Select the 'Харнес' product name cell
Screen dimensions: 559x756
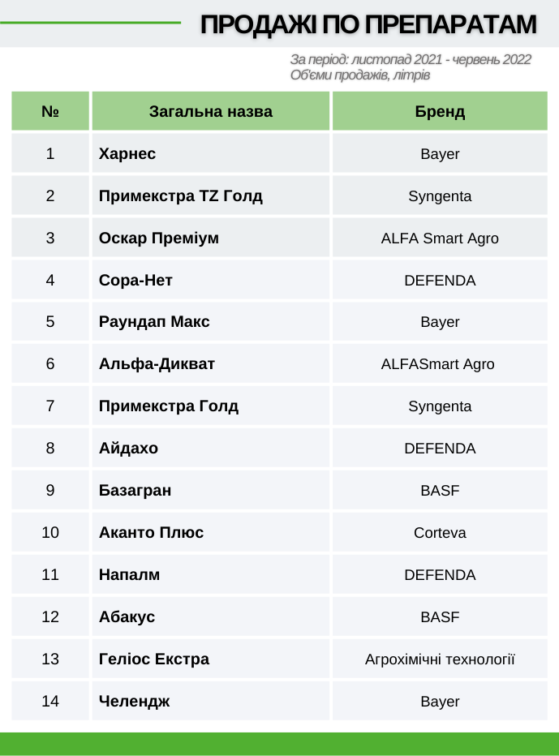point(211,153)
